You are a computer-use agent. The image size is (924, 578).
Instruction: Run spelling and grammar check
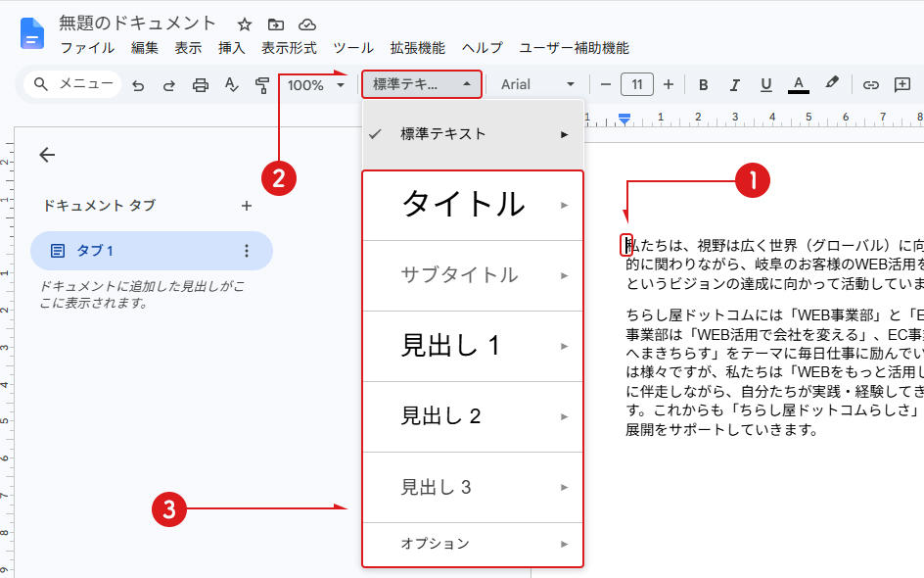click(232, 85)
